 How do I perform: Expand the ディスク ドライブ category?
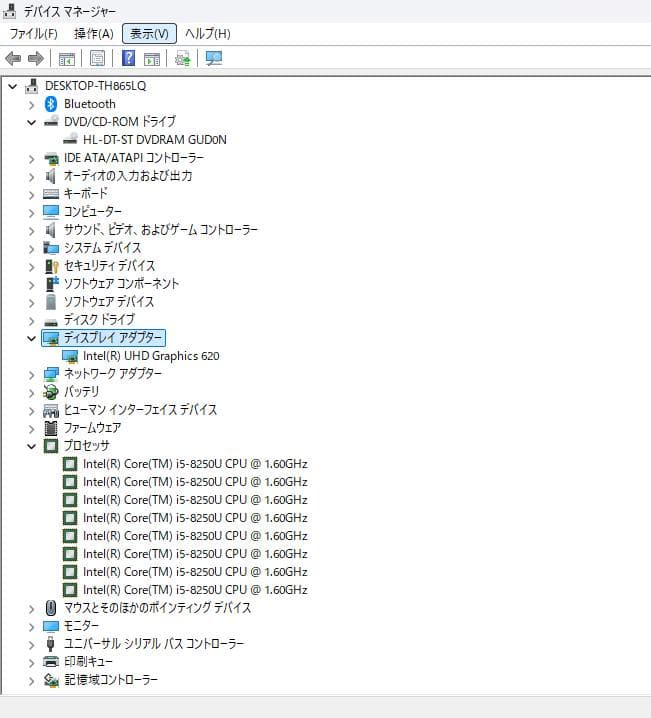[32, 321]
